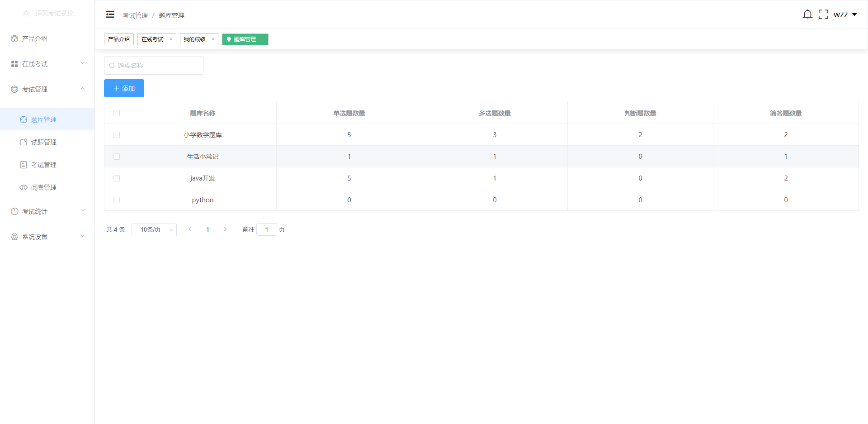
Task: Toggle fullscreen mode icon
Action: [x=823, y=14]
